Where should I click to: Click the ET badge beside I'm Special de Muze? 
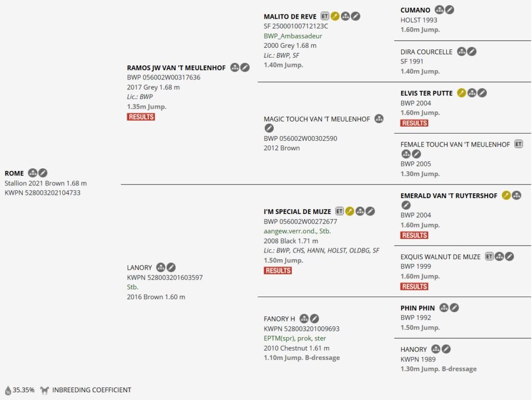340,211
